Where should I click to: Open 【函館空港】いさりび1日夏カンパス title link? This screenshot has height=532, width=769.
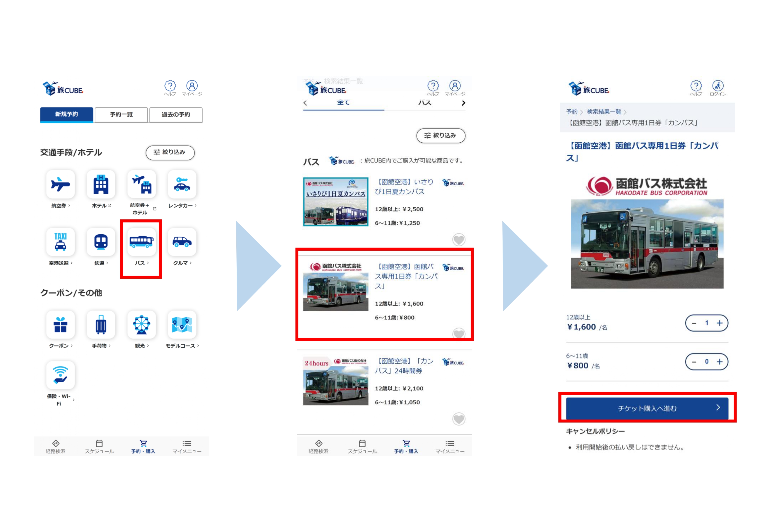coord(405,187)
